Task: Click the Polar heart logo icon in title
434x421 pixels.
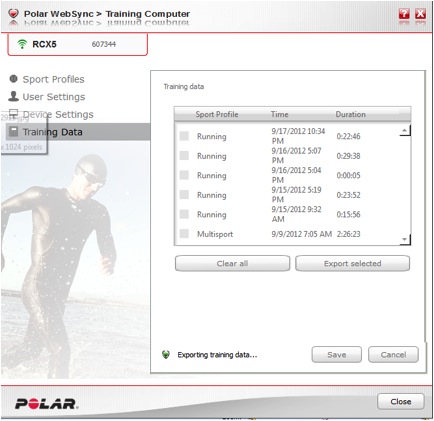Action: (13, 14)
